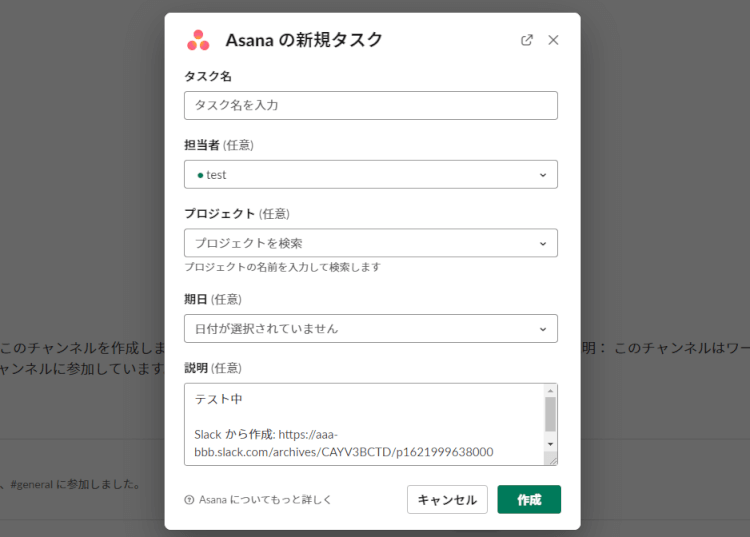The image size is (750, 537).
Task: Click the chevron in the 期日 field
Action: point(543,329)
